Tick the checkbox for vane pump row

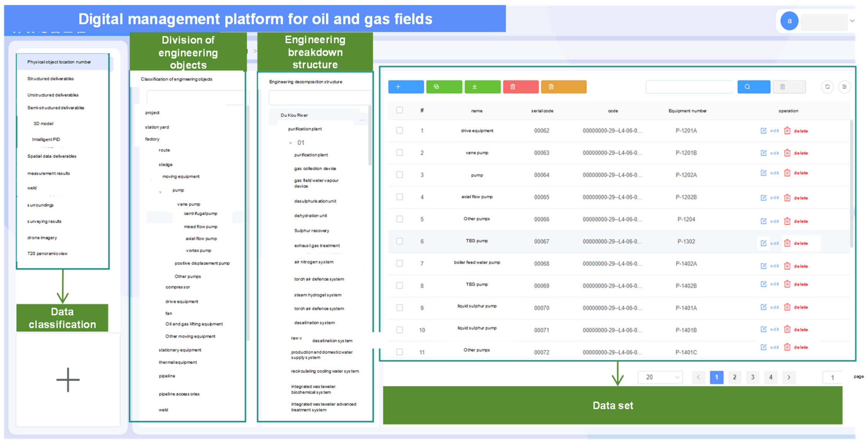(399, 152)
